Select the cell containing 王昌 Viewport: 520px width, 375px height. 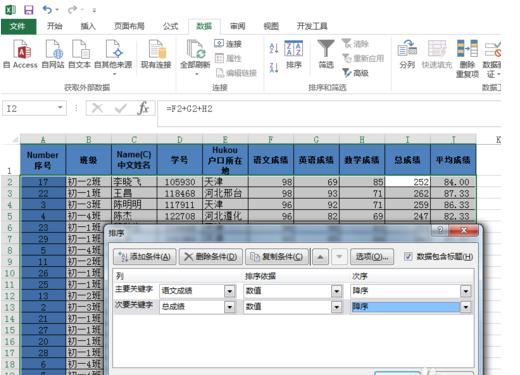click(134, 193)
